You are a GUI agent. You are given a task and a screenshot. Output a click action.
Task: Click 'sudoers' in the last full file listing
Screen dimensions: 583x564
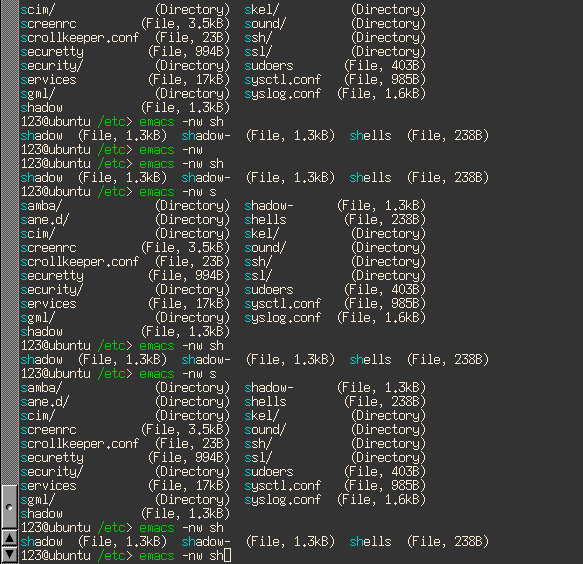tap(269, 472)
